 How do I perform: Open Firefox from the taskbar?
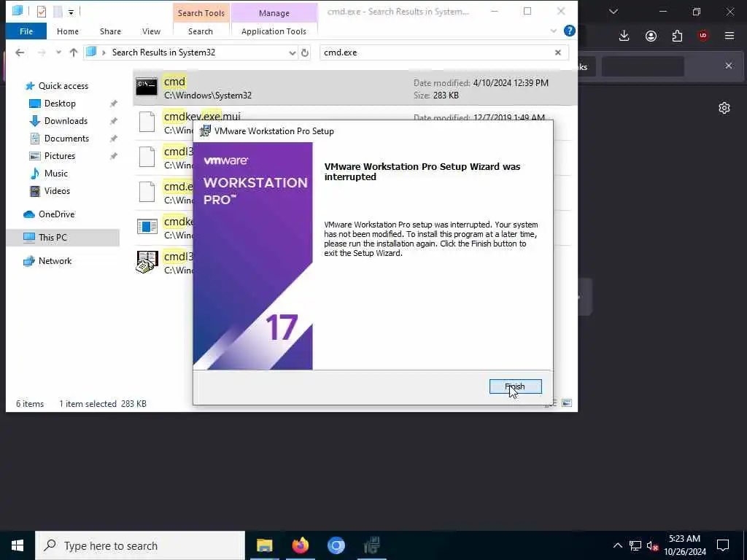300,545
